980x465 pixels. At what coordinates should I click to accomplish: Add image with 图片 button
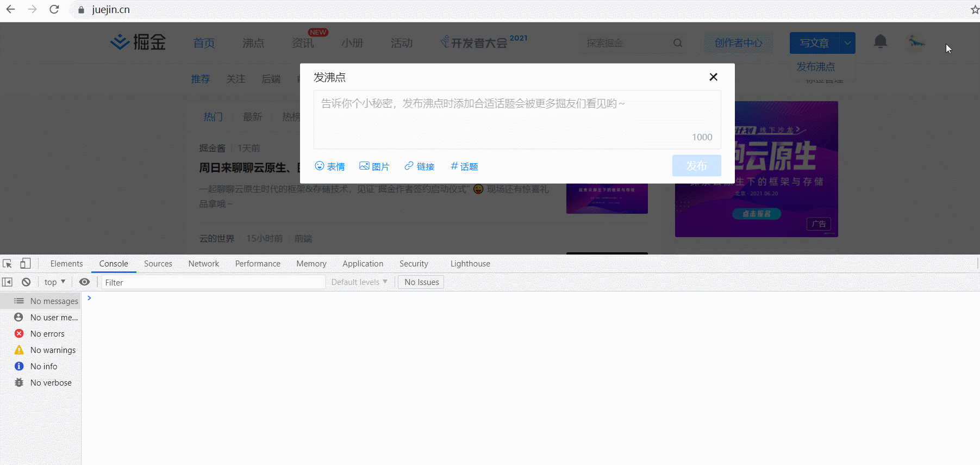click(374, 166)
